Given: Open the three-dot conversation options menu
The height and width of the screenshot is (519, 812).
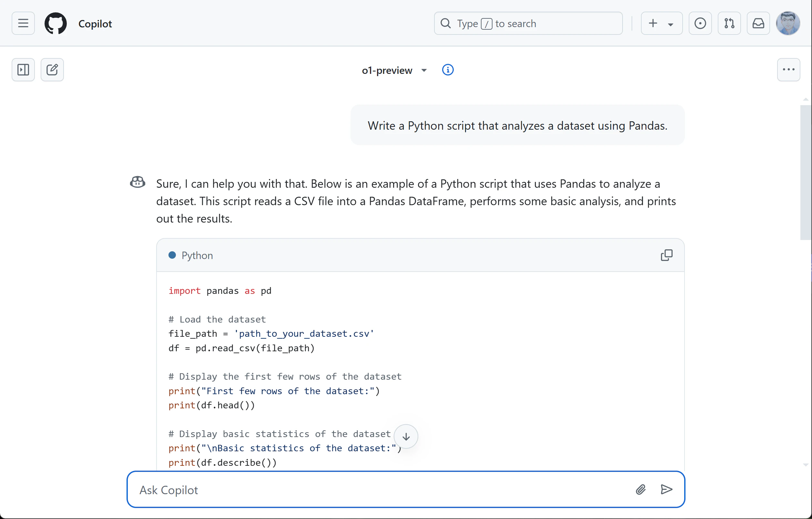Looking at the screenshot, I should [x=788, y=70].
